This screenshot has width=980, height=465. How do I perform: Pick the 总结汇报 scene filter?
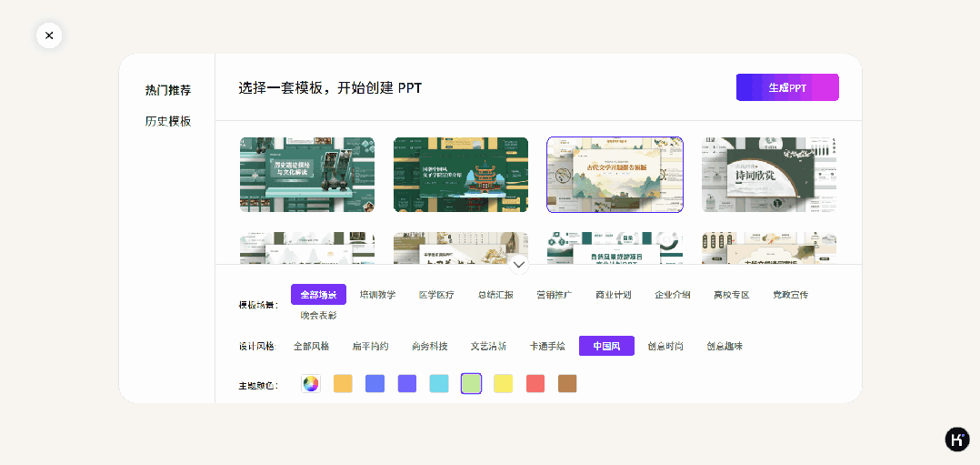click(x=495, y=295)
